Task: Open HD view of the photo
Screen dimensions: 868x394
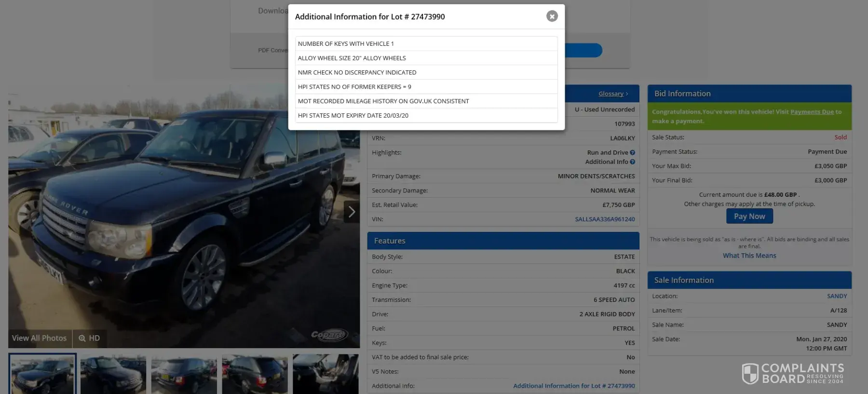Action: click(90, 339)
